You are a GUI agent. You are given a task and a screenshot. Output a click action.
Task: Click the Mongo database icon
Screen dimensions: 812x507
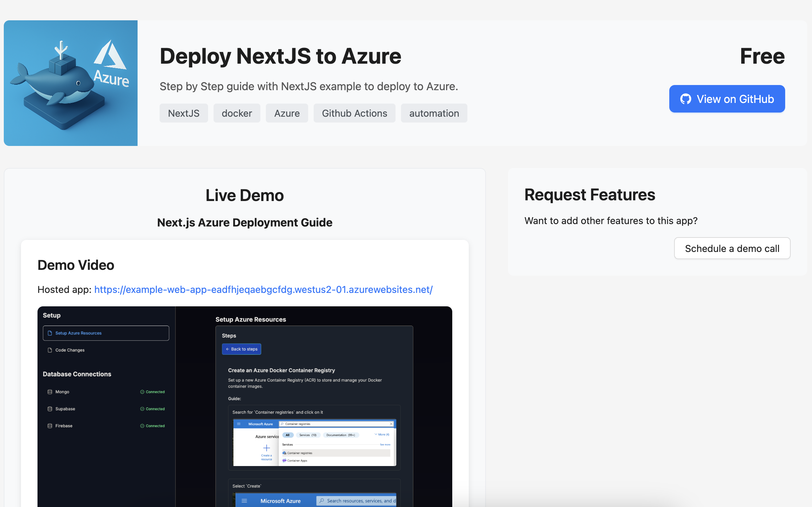[50, 392]
